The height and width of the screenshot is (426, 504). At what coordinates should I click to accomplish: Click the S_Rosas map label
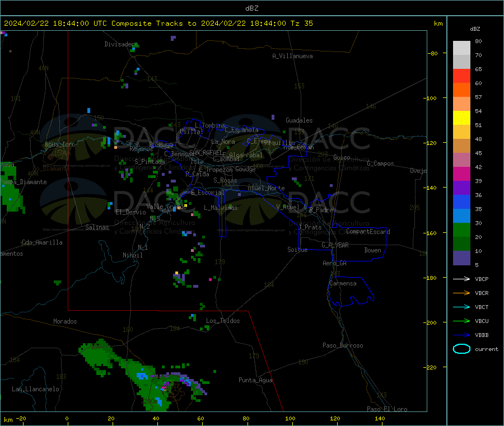(x=225, y=180)
